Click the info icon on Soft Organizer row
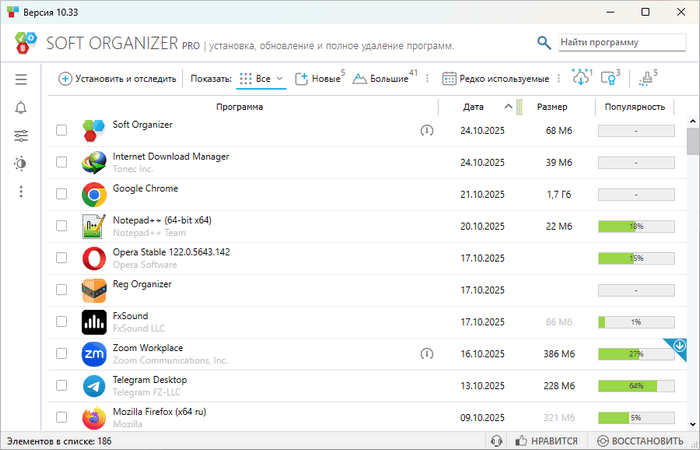The image size is (700, 450). click(x=427, y=130)
